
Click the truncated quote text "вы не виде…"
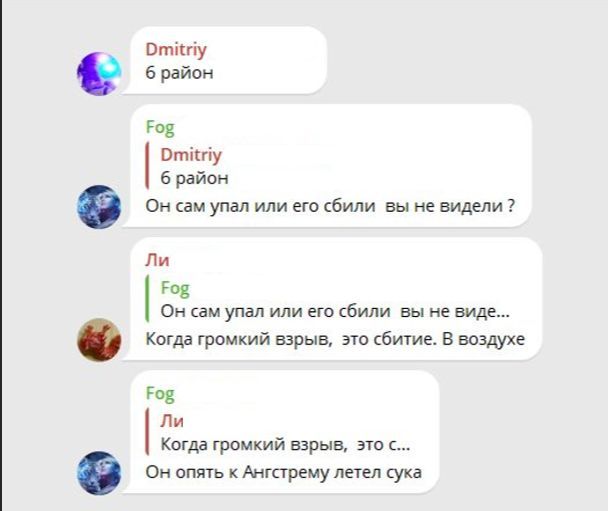coord(455,311)
